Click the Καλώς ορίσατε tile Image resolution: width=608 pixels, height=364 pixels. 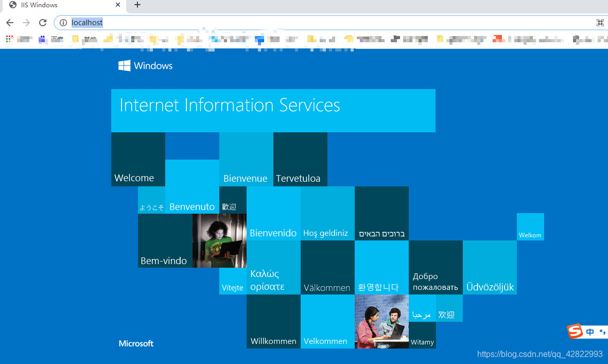coord(273,268)
